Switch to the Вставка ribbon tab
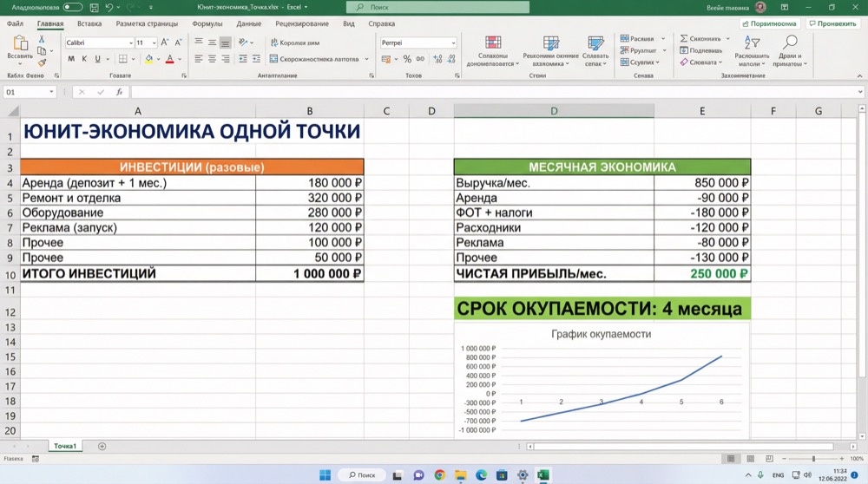This screenshot has width=868, height=484. (89, 24)
